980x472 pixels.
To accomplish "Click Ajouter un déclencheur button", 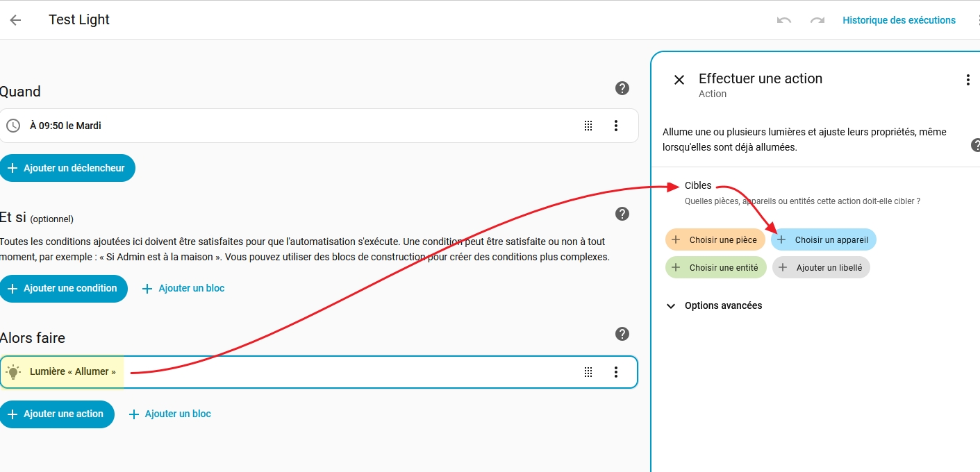I will point(67,168).
